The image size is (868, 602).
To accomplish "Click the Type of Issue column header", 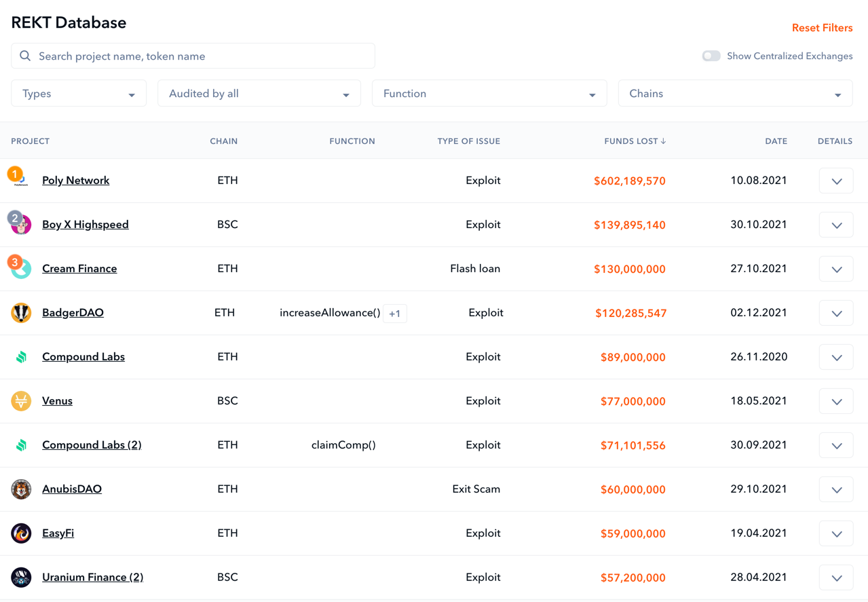I will pyautogui.click(x=468, y=141).
